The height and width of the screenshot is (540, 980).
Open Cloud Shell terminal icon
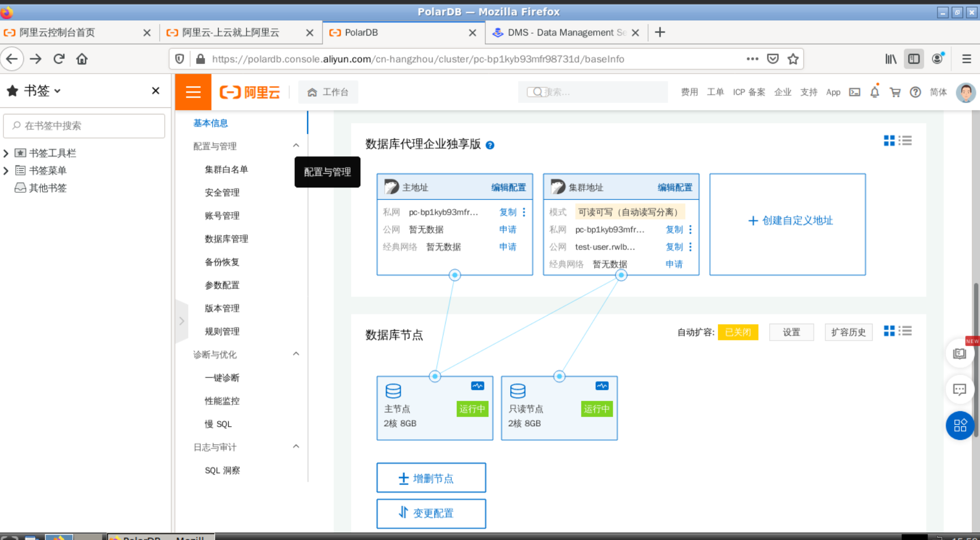click(855, 92)
